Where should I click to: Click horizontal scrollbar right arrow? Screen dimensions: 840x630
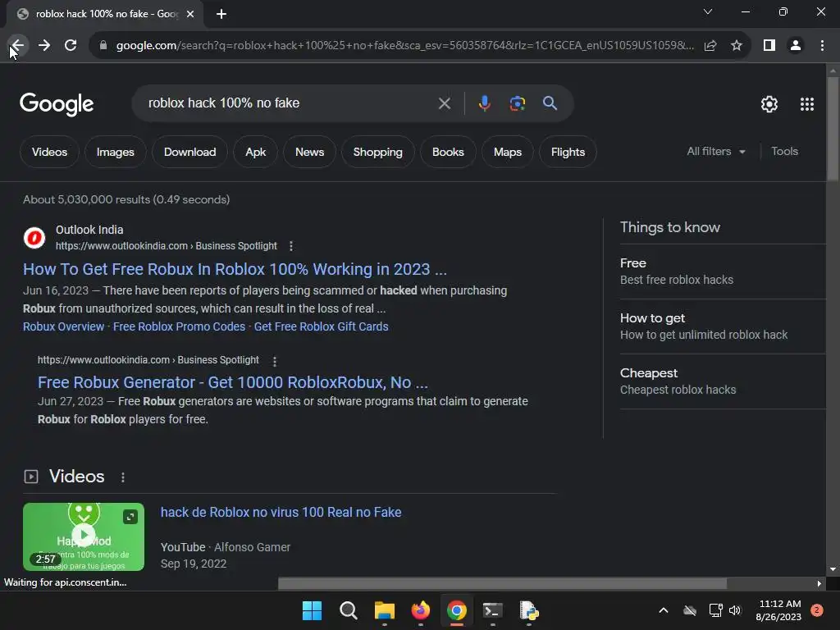[819, 583]
